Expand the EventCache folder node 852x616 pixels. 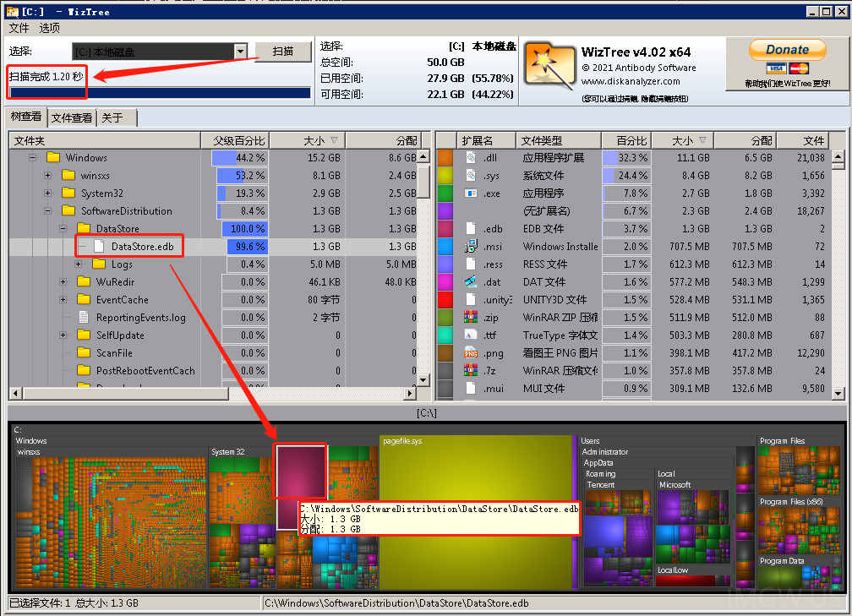point(63,300)
